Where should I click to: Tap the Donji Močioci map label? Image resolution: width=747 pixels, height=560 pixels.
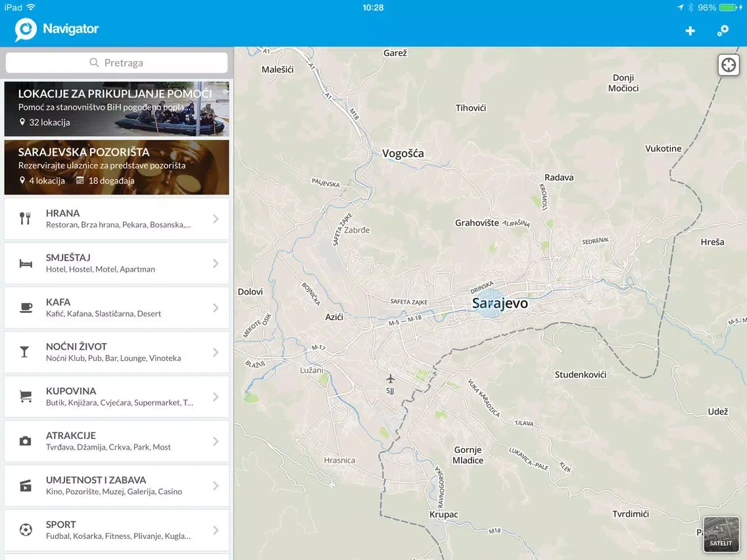pos(623,83)
